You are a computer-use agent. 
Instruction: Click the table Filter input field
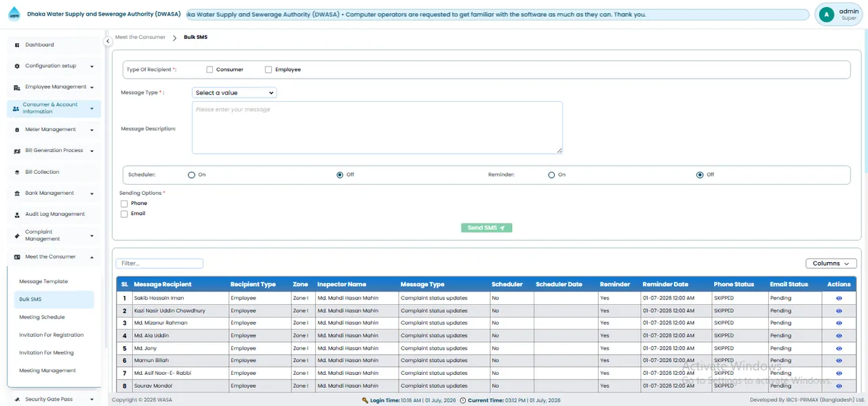click(159, 263)
